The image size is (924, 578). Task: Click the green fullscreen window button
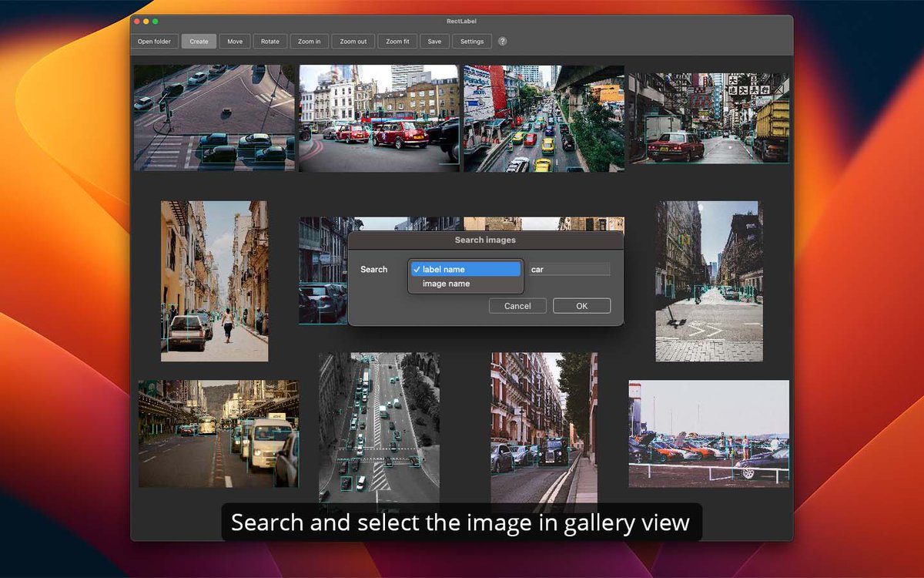tap(156, 22)
